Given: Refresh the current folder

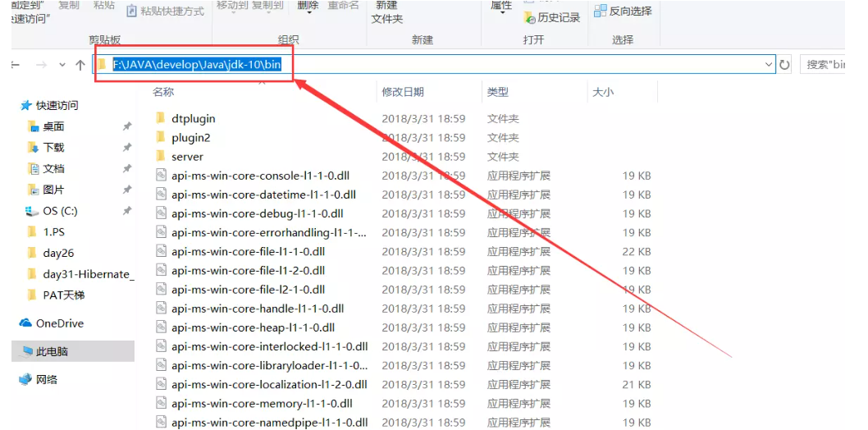Looking at the screenshot, I should pyautogui.click(x=784, y=65).
